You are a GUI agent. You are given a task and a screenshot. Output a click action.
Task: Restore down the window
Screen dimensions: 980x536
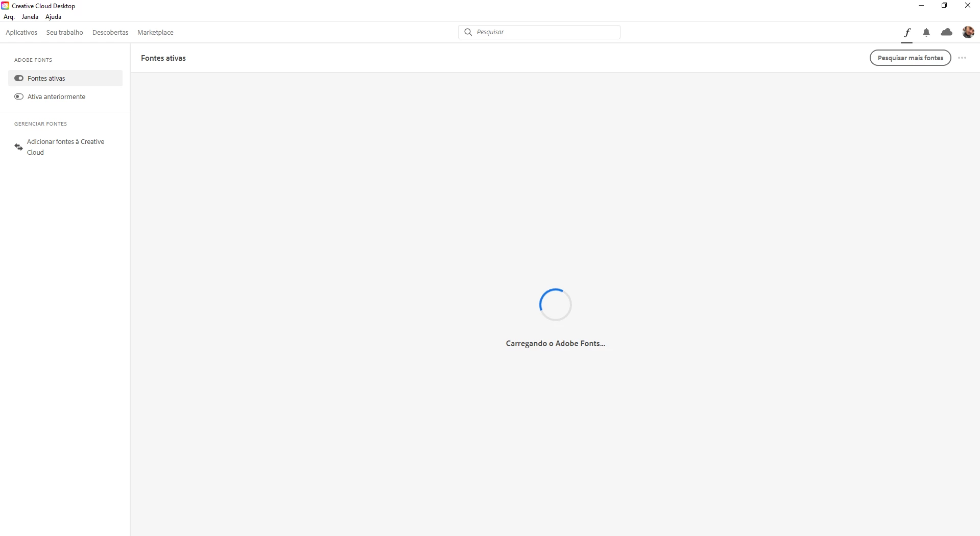944,6
